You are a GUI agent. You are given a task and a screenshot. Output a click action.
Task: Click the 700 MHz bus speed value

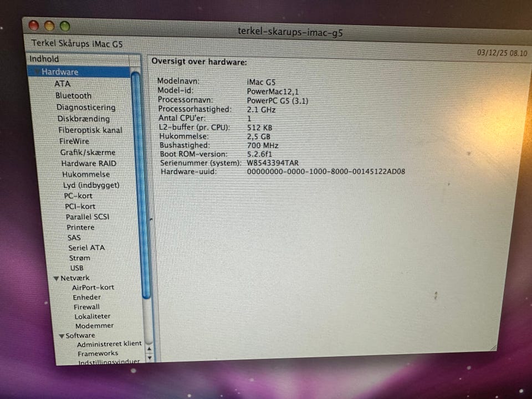point(263,146)
